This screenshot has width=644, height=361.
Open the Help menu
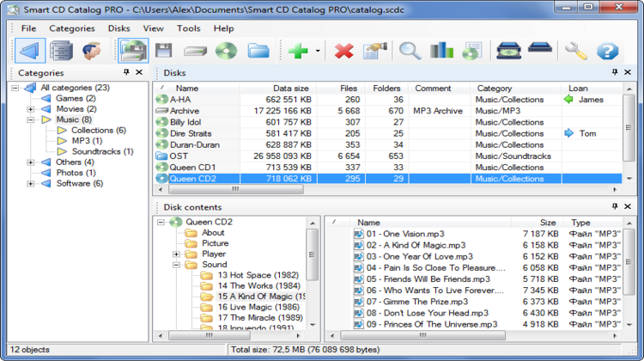pyautogui.click(x=223, y=28)
